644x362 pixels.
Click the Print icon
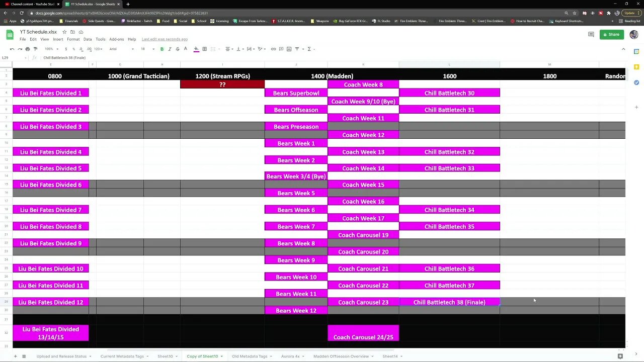27,49
